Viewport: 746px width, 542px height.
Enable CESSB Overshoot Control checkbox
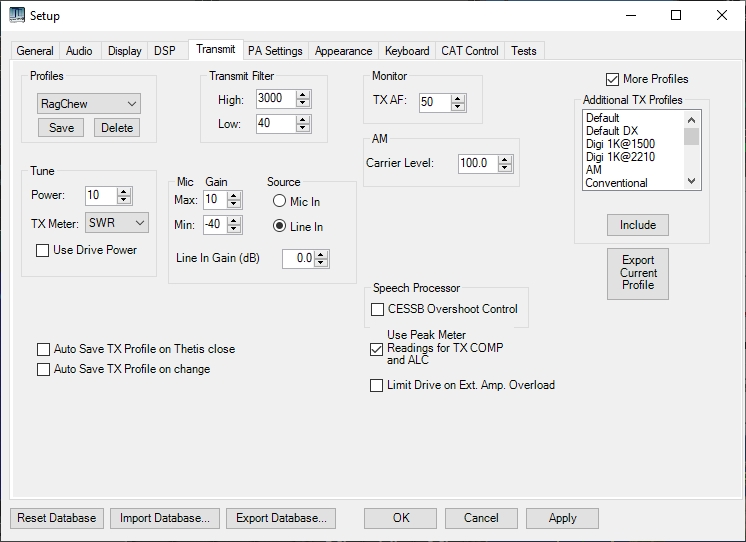click(x=378, y=309)
